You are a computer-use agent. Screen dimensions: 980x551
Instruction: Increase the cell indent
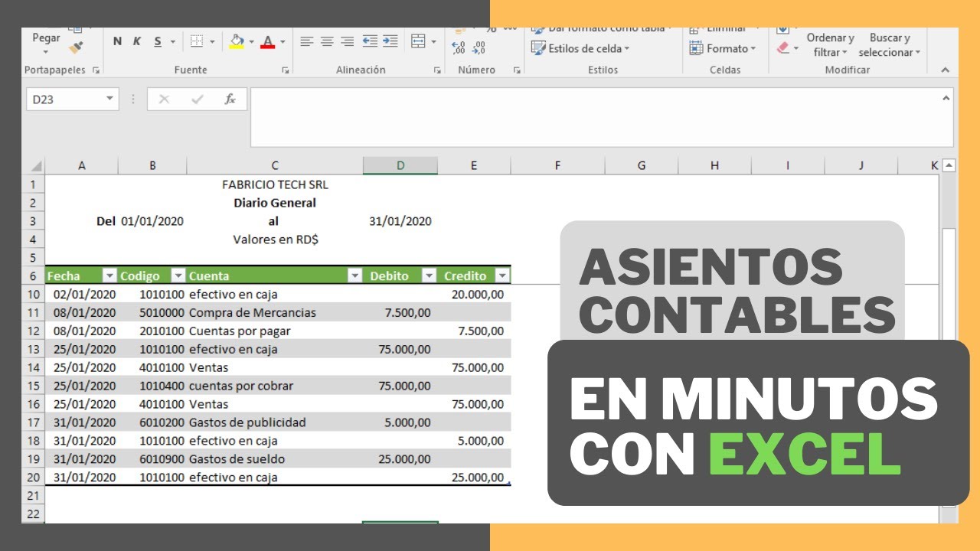click(390, 41)
